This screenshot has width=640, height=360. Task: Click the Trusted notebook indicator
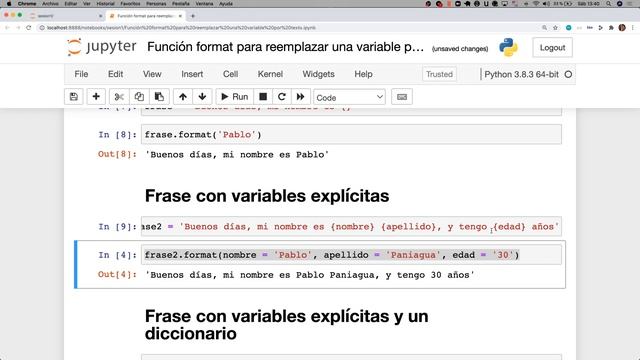pos(439,74)
